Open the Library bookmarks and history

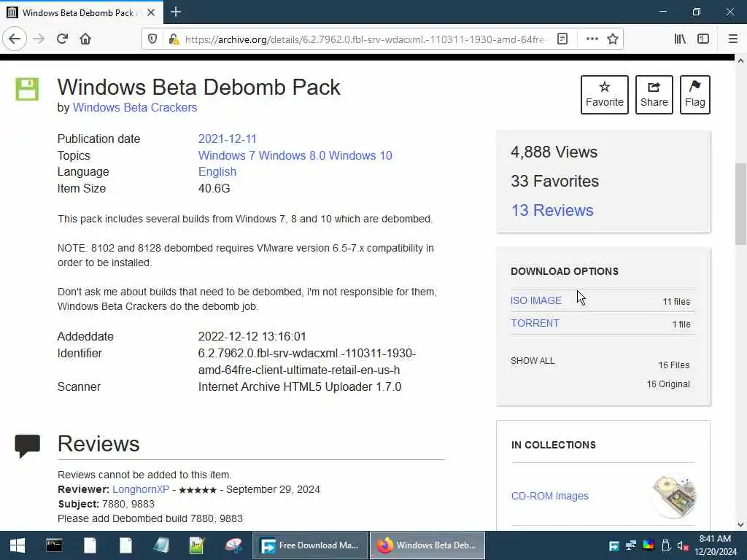point(680,39)
